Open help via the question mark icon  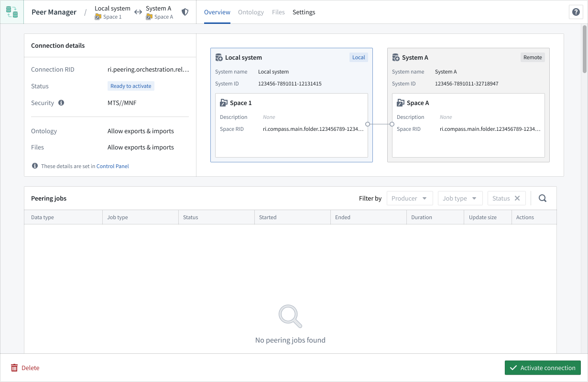point(576,12)
